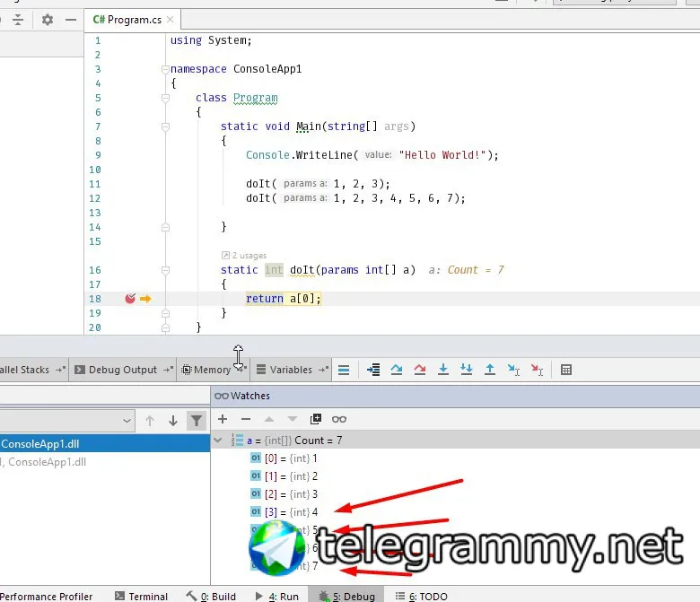The height and width of the screenshot is (602, 700).
Task: Toggle show watches in variables glasses icon
Action: coord(339,419)
